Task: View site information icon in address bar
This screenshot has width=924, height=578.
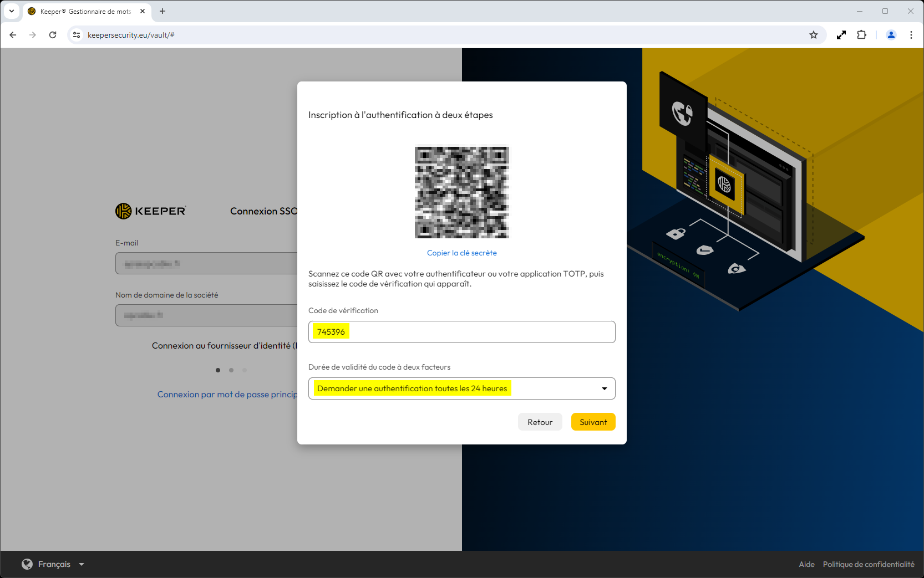Action: point(77,35)
